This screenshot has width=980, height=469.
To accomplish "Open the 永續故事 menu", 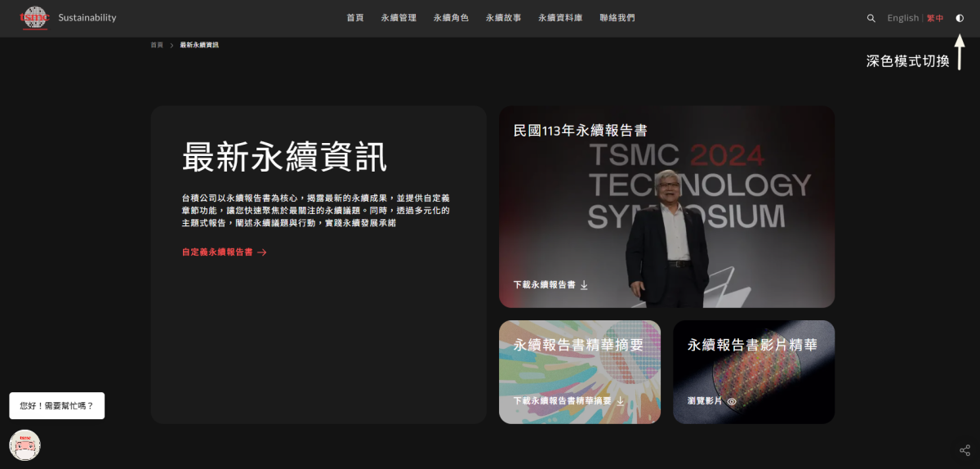I will click(x=503, y=18).
